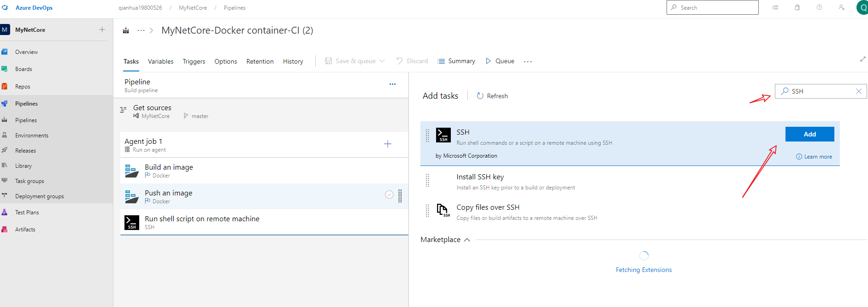Open the Save & queue dropdown arrow

point(382,61)
